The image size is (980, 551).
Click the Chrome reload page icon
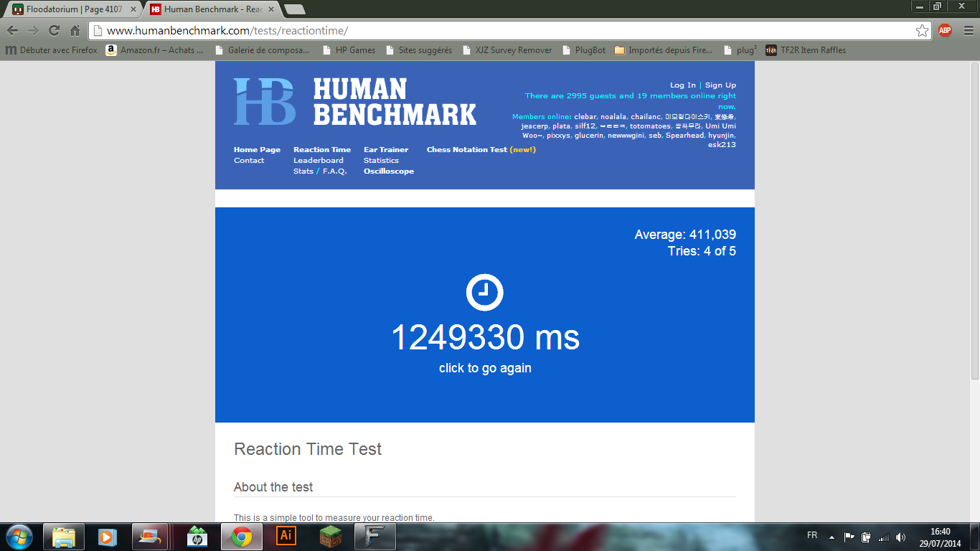click(54, 30)
